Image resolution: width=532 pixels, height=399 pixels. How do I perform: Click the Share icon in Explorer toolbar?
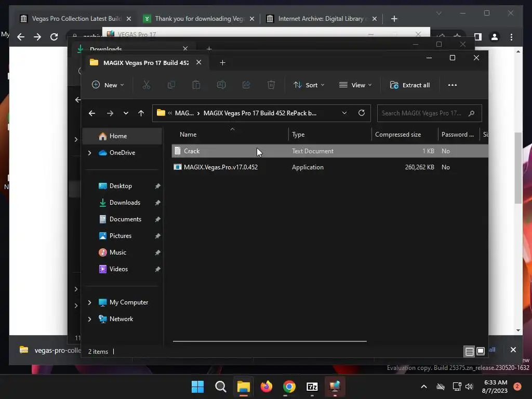pyautogui.click(x=246, y=85)
